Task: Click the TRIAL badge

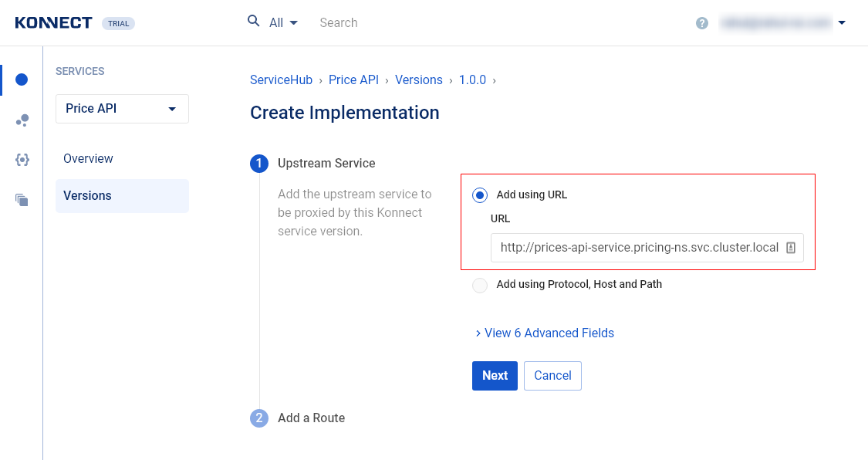Action: 119,23
